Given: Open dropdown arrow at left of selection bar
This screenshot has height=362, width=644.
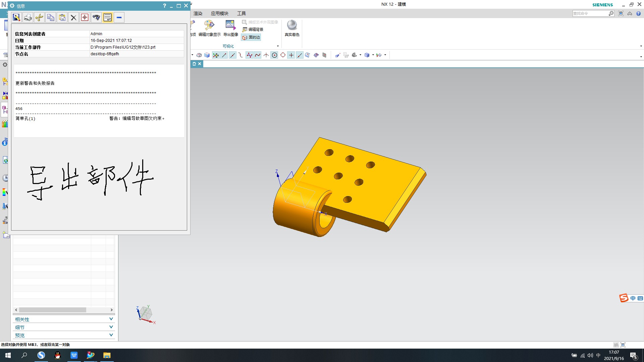Looking at the screenshot, I should (x=192, y=55).
